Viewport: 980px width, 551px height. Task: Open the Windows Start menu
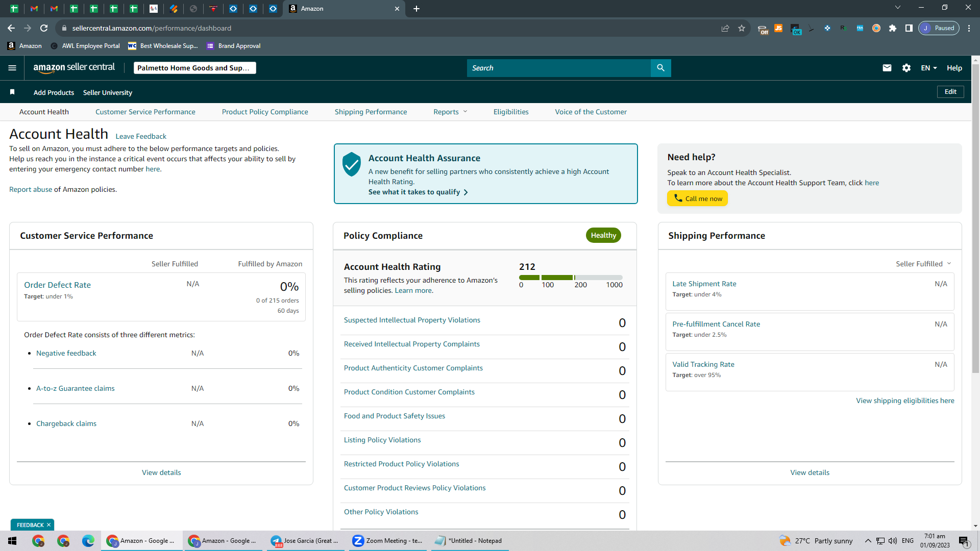coord(12,541)
